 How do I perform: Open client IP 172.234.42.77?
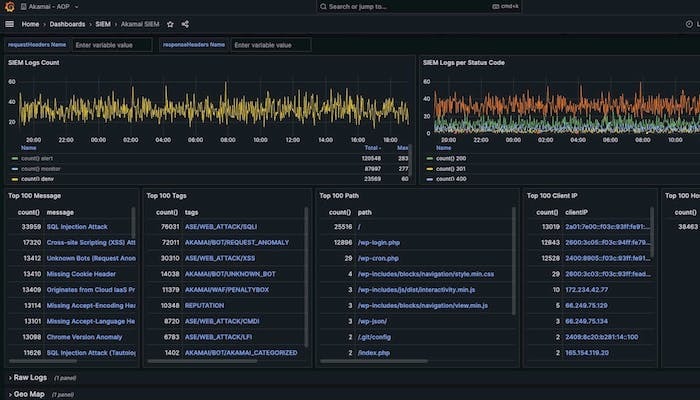tap(586, 290)
